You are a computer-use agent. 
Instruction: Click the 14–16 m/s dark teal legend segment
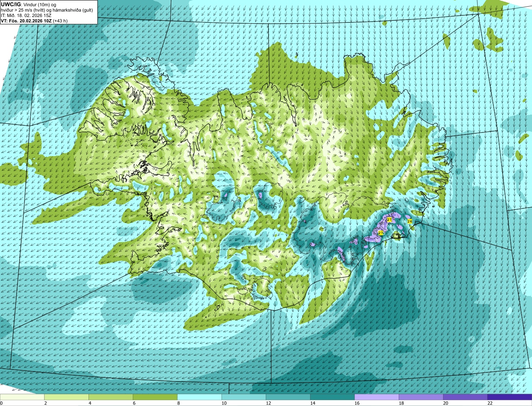click(332, 397)
